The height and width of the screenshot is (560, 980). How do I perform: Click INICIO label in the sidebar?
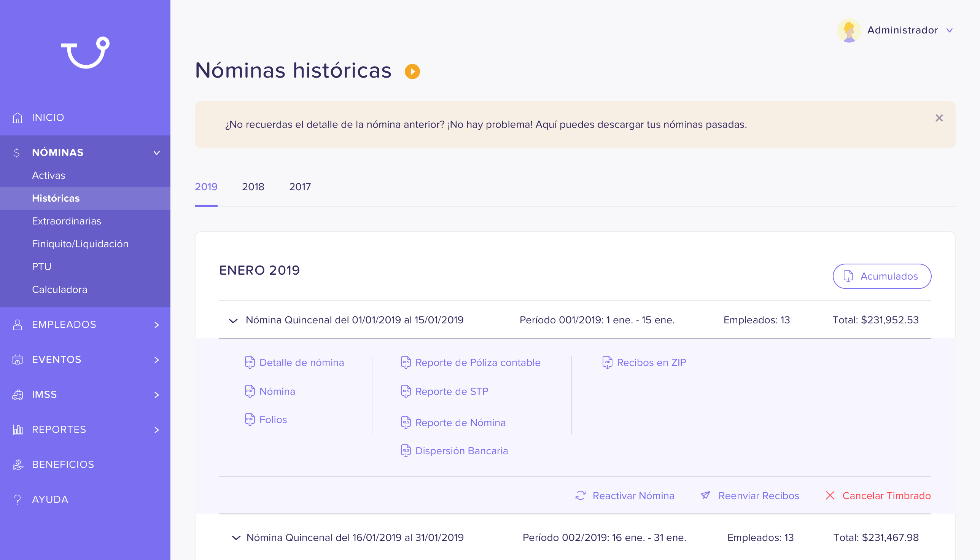48,118
